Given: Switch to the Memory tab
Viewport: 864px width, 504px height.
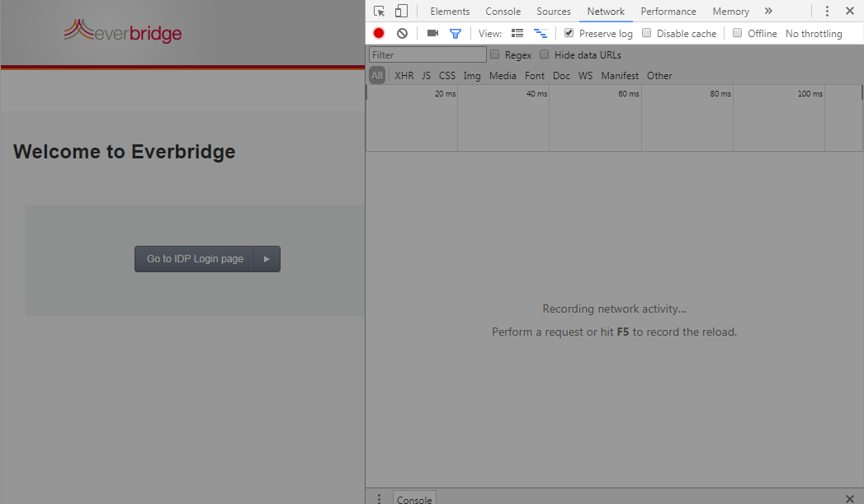Looking at the screenshot, I should tap(730, 11).
